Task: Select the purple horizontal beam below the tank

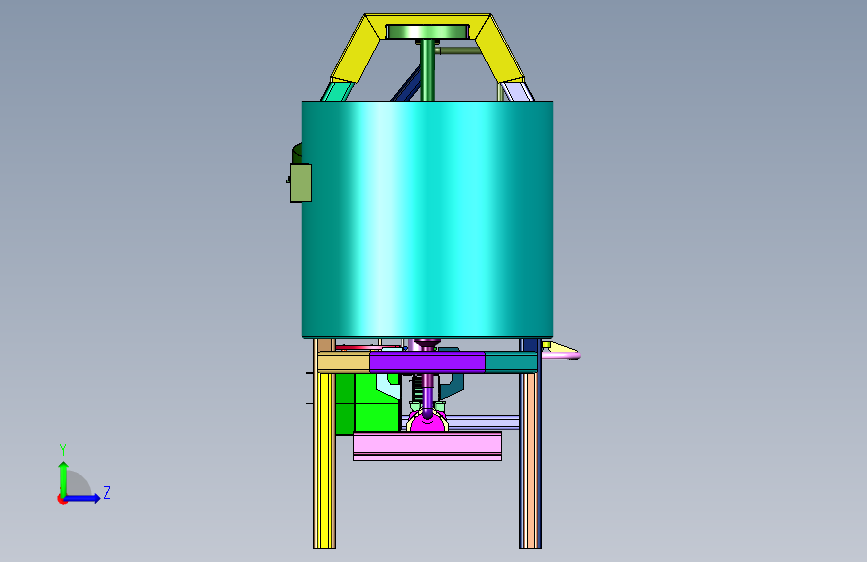Action: [427, 362]
